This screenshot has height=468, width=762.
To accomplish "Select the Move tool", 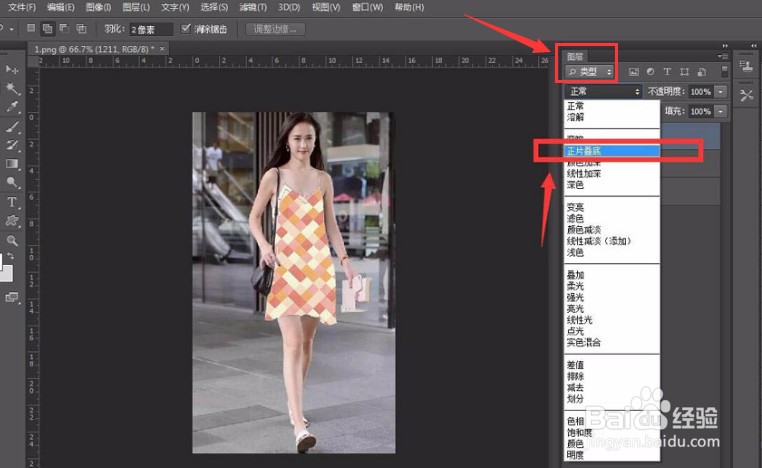I will pos(12,69).
